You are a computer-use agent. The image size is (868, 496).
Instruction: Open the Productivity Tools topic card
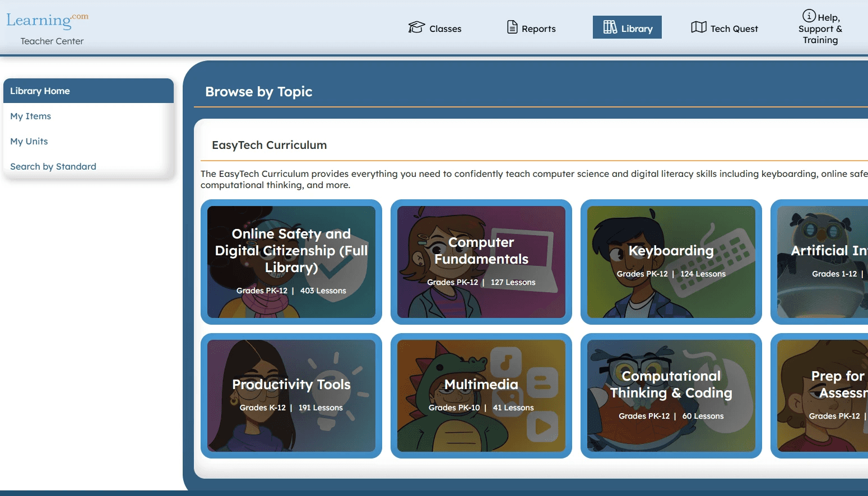click(x=291, y=396)
